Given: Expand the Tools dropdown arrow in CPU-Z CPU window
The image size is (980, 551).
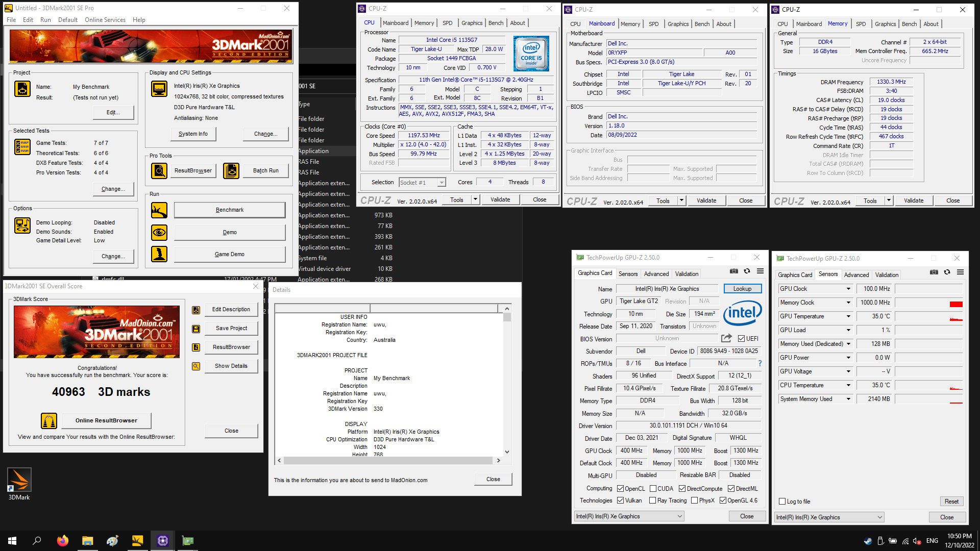Looking at the screenshot, I should [x=475, y=199].
